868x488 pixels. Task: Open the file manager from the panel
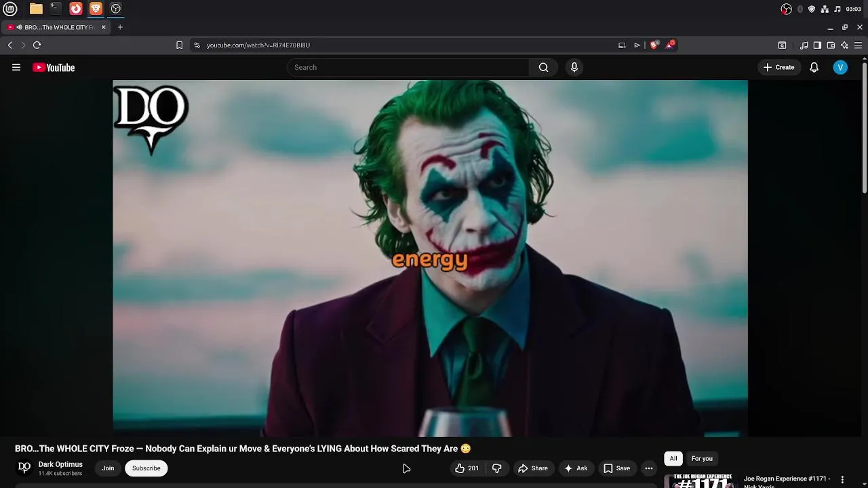pos(36,9)
